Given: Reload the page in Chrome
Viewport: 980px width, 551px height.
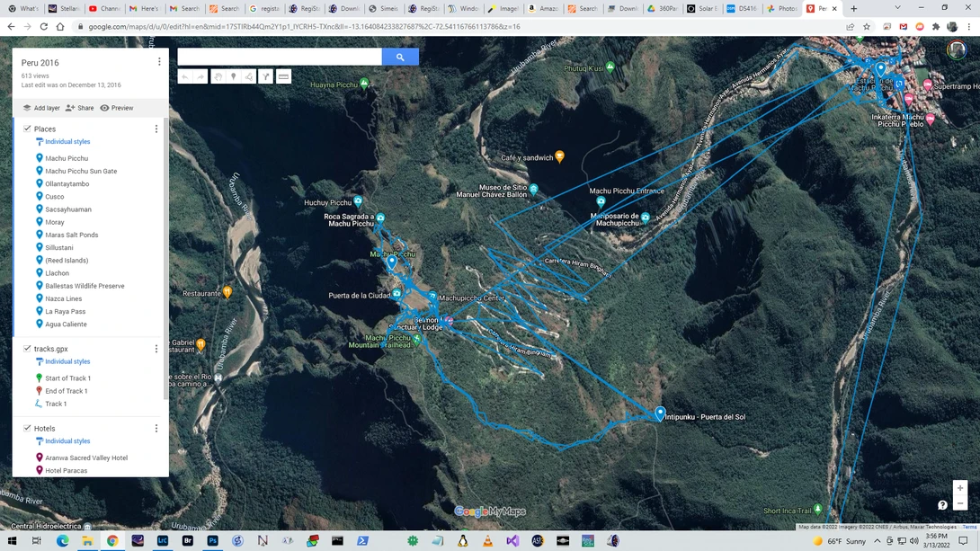Looking at the screenshot, I should coord(44,27).
